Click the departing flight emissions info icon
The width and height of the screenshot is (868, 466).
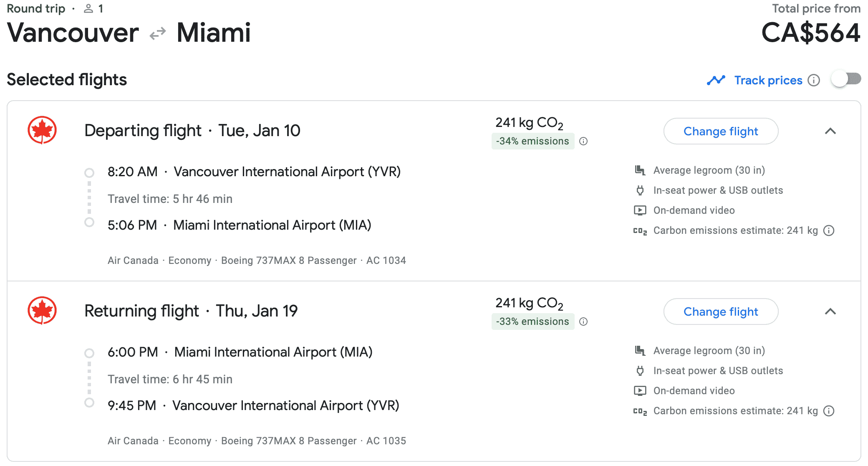[584, 141]
